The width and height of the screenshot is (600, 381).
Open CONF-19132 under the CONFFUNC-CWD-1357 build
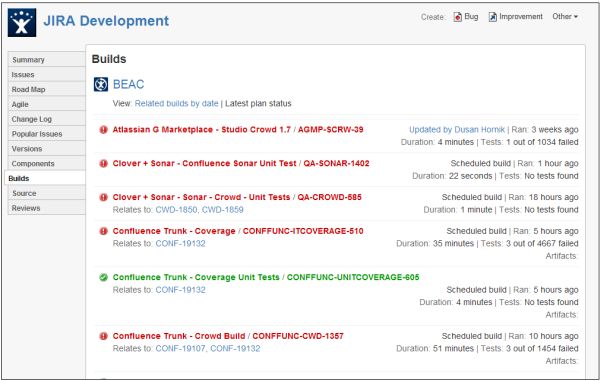pos(235,348)
